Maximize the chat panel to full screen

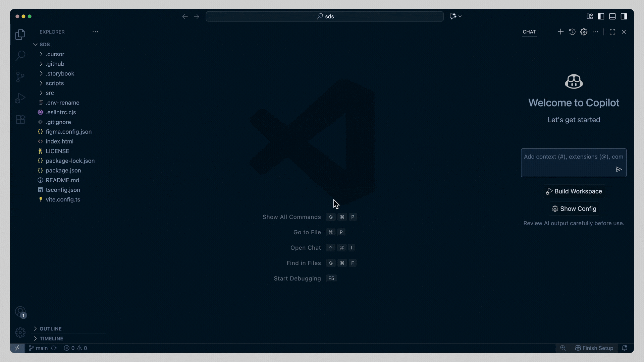pyautogui.click(x=612, y=32)
